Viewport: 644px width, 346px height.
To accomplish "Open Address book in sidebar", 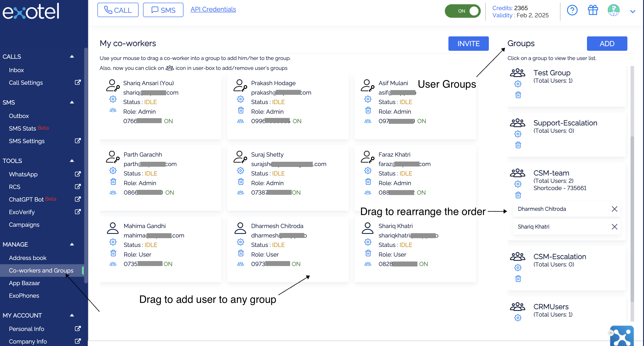I will (27, 258).
